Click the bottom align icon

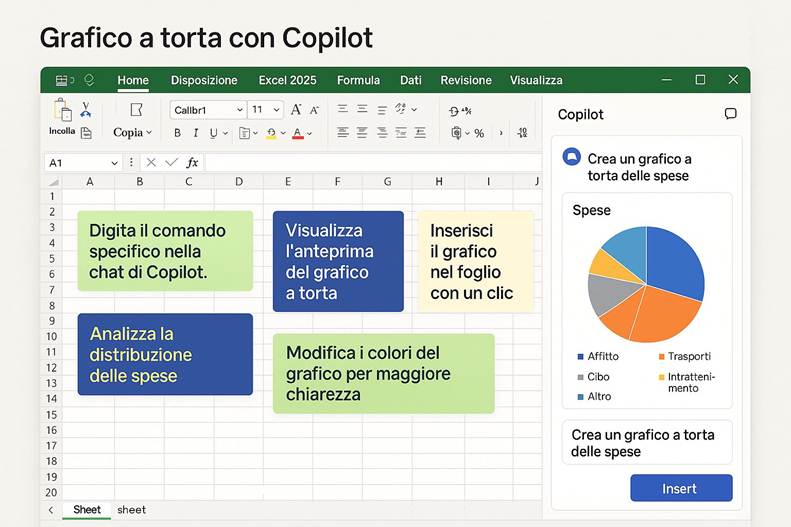(x=382, y=109)
